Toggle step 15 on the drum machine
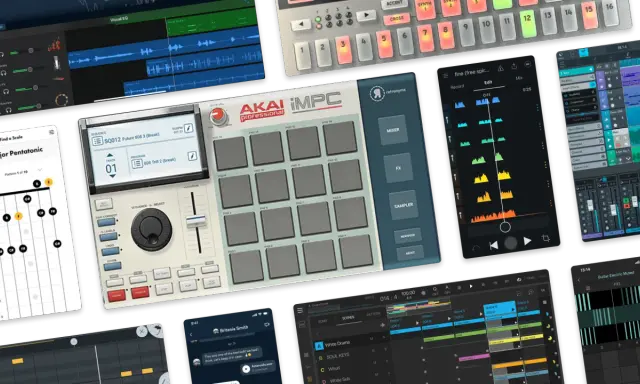Image resolution: width=640 pixels, height=384 pixels. click(589, 16)
